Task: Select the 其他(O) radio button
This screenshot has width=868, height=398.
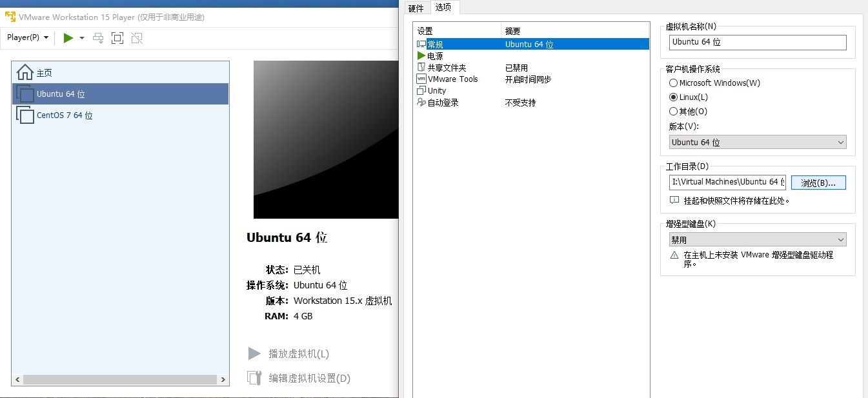Action: coord(673,112)
